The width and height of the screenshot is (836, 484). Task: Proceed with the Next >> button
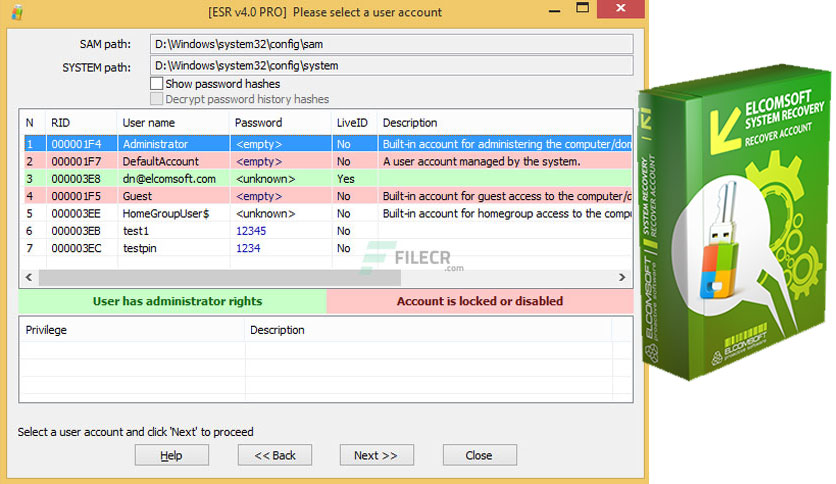click(376, 455)
